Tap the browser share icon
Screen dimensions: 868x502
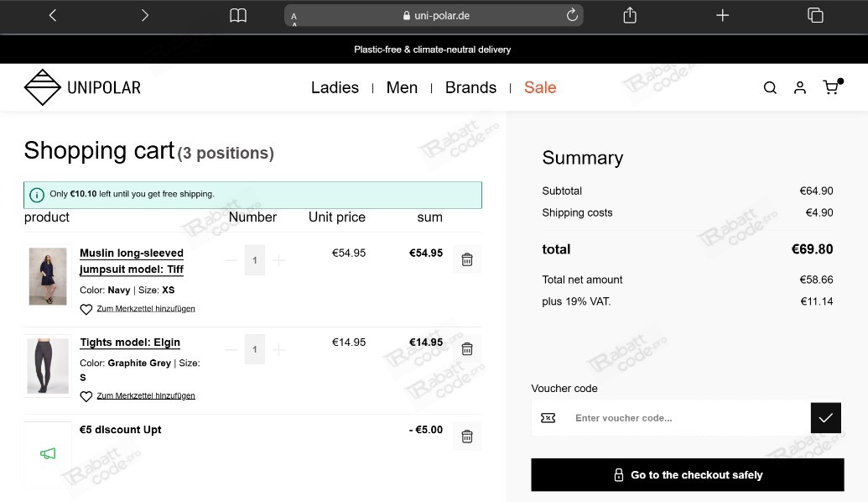(630, 15)
